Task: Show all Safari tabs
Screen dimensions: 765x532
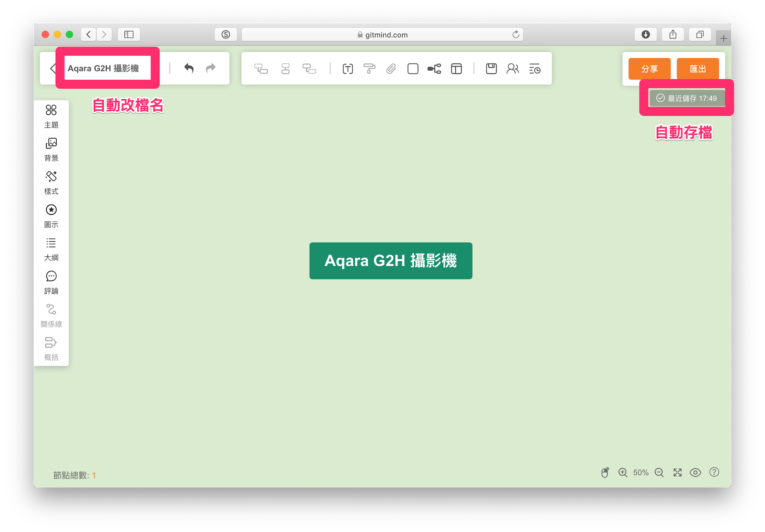Action: 700,34
